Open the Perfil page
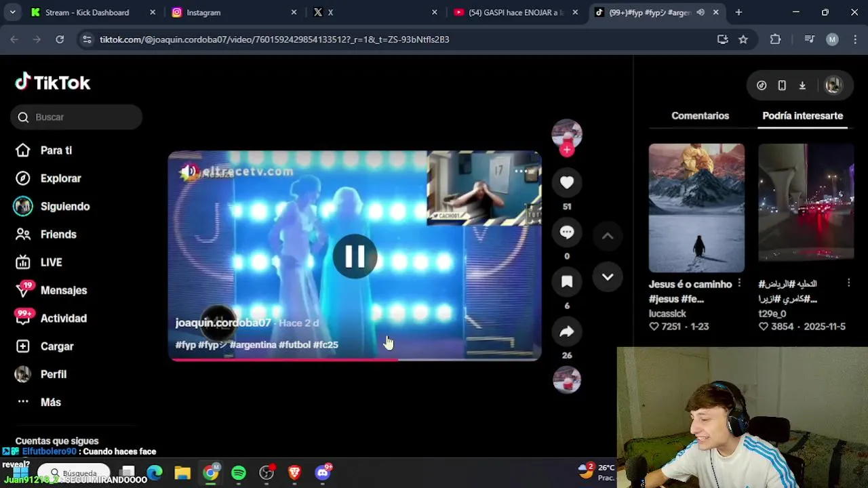 [41, 374]
